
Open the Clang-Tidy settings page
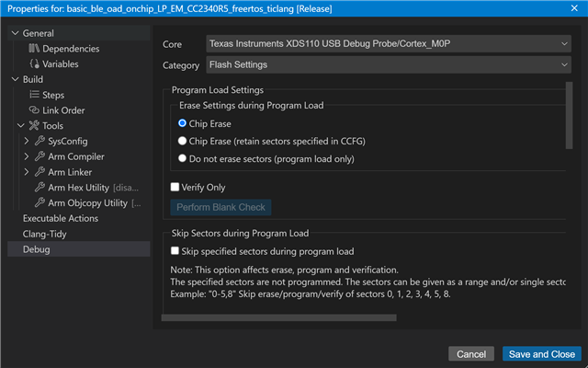(x=46, y=234)
